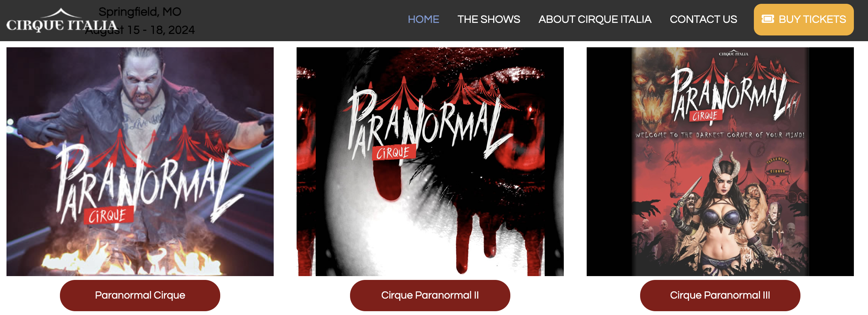Image resolution: width=868 pixels, height=315 pixels.
Task: Choose the Cirque Paranormal II button
Action: (x=430, y=295)
